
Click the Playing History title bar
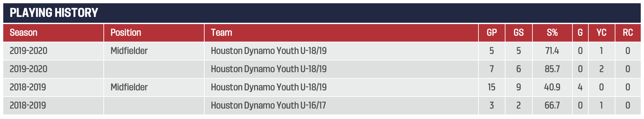point(322,13)
